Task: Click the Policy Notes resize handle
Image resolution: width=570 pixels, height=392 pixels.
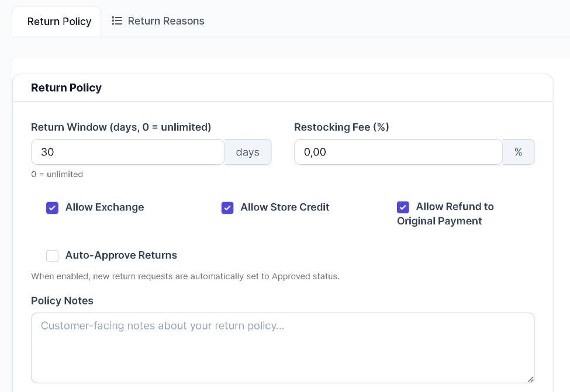Action: pos(530,379)
